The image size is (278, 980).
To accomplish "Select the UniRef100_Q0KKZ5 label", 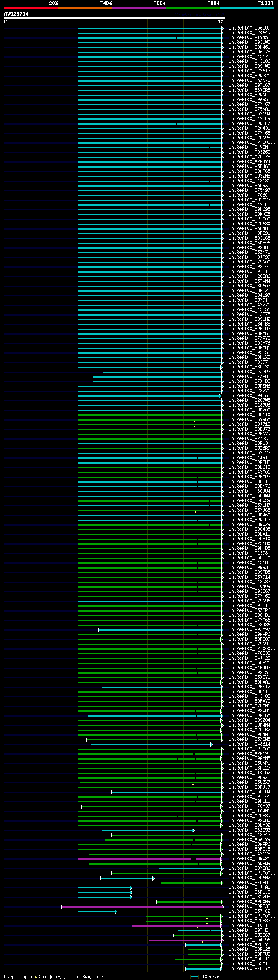I will coord(249,214).
